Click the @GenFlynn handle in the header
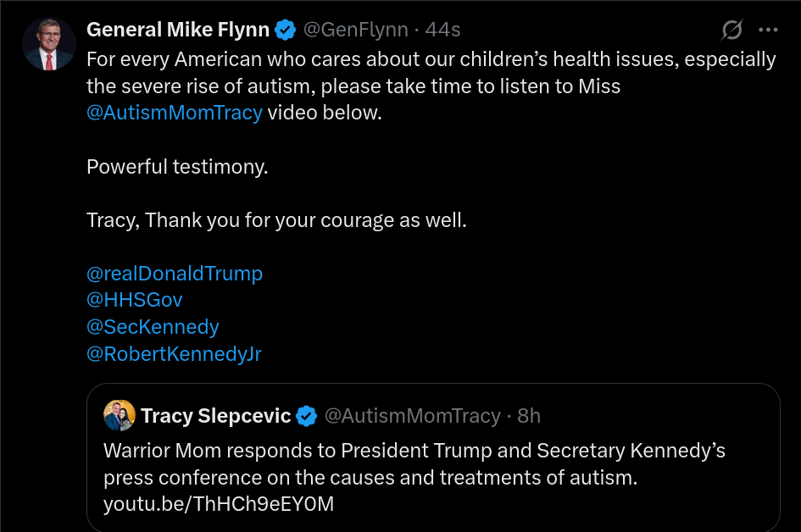 click(356, 30)
